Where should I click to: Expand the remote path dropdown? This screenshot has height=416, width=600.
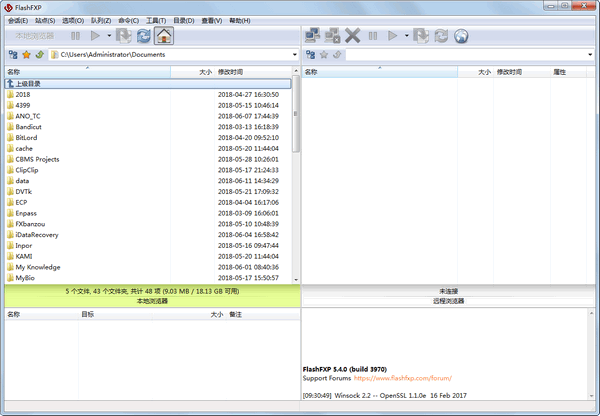tap(588, 54)
